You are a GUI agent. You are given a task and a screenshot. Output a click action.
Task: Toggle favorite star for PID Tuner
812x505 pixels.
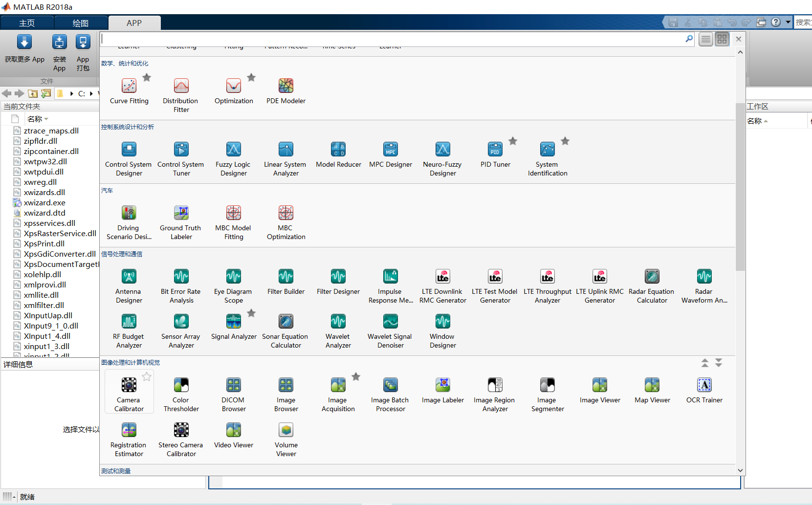click(x=513, y=141)
